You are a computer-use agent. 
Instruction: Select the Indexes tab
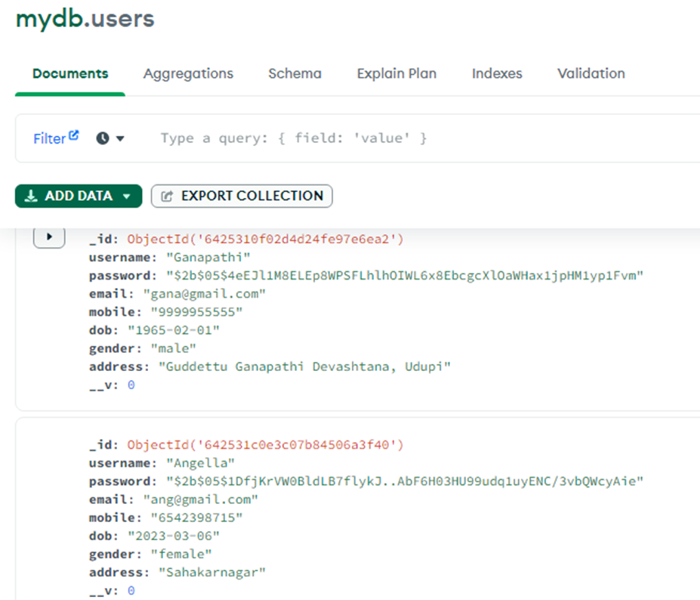[x=496, y=73]
